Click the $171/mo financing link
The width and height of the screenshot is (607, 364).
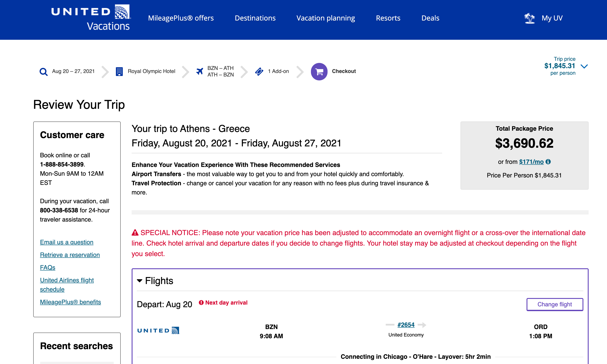[x=531, y=162]
